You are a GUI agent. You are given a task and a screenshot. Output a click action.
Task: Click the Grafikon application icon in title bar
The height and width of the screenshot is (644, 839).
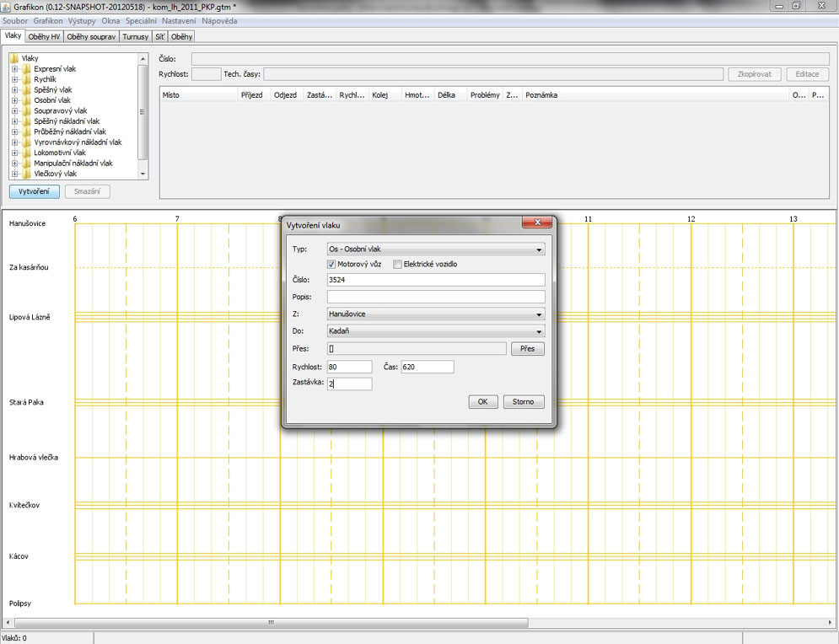pyautogui.click(x=5, y=7)
